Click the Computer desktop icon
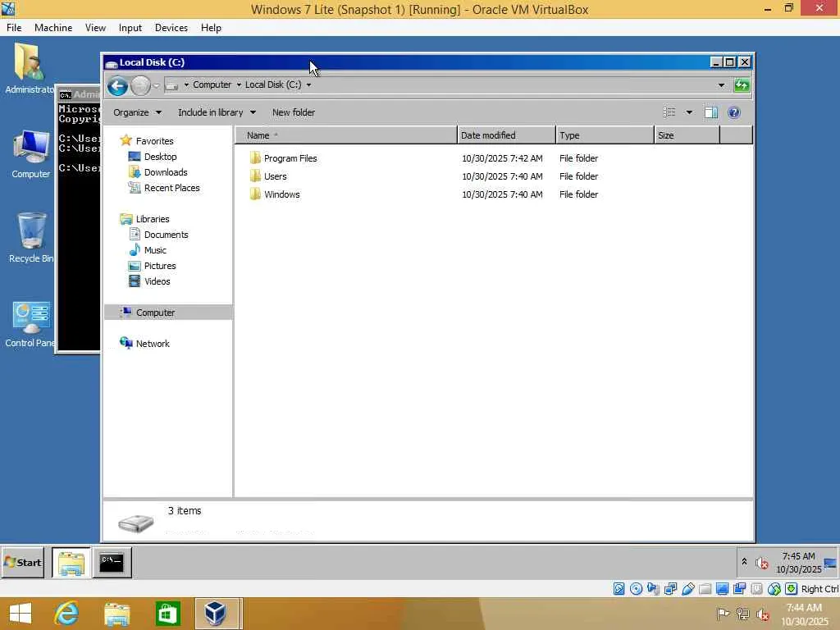 click(x=31, y=153)
